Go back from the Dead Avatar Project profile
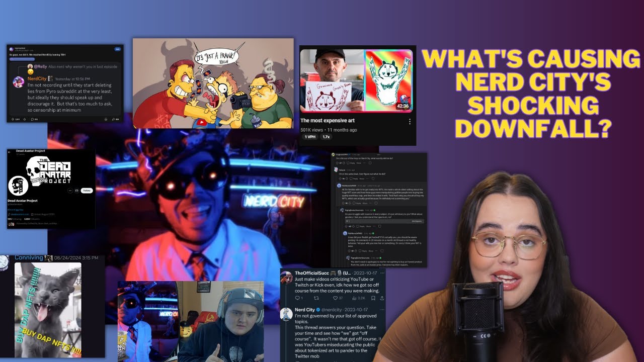This screenshot has width=644, height=362. 9,152
